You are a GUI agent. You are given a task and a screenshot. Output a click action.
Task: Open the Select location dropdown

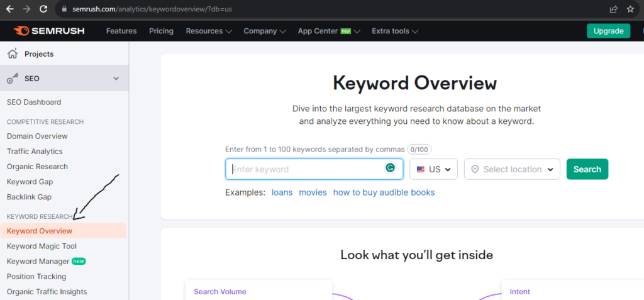pos(512,169)
